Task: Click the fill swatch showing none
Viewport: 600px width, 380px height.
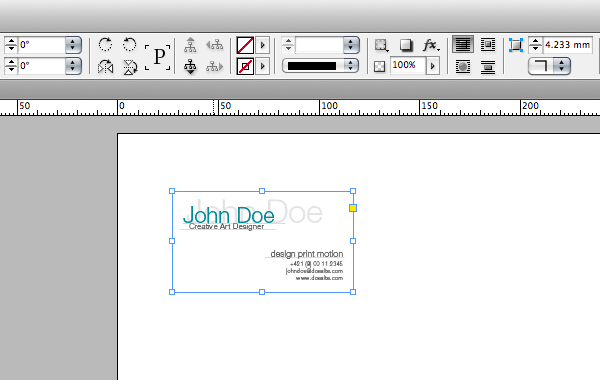Action: [x=245, y=45]
